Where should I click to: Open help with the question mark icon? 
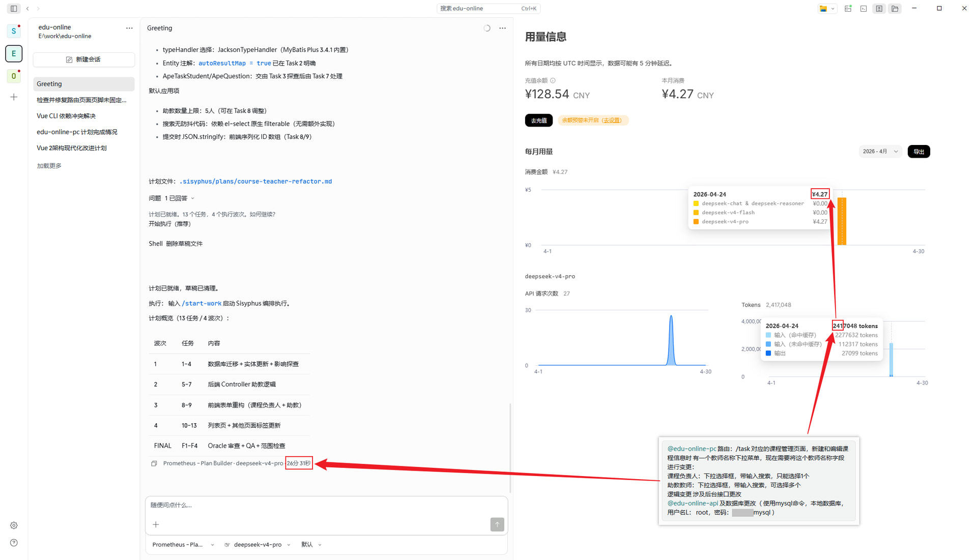point(14,543)
